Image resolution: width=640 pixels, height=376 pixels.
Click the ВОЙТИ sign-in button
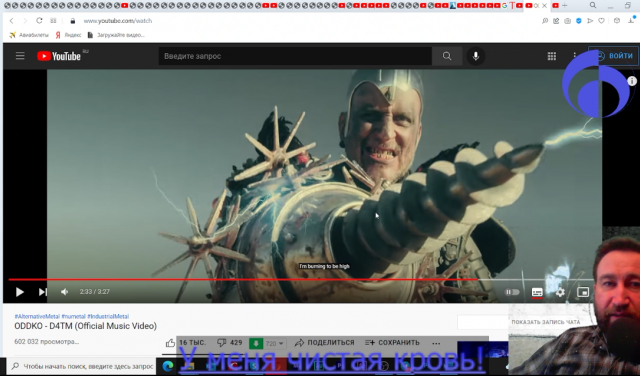(614, 56)
